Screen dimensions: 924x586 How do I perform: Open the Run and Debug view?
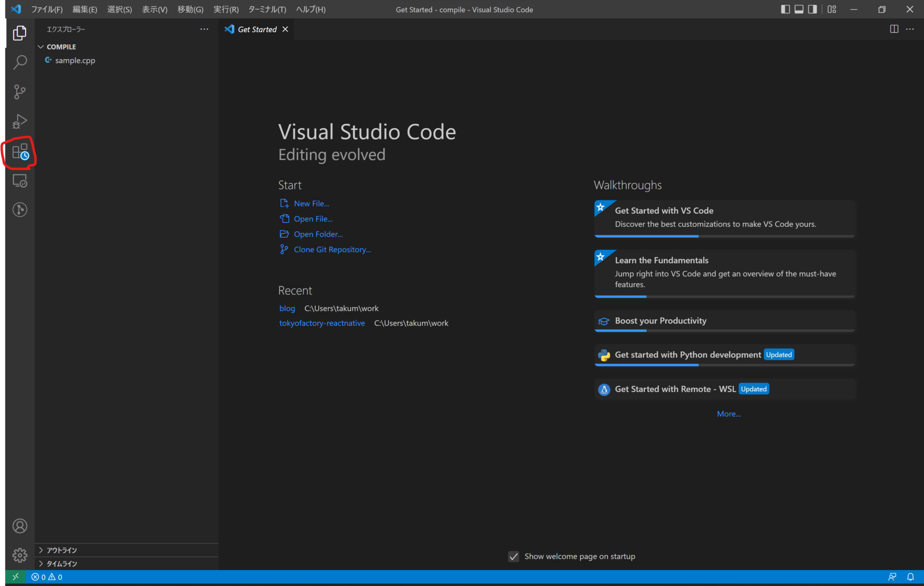click(20, 121)
